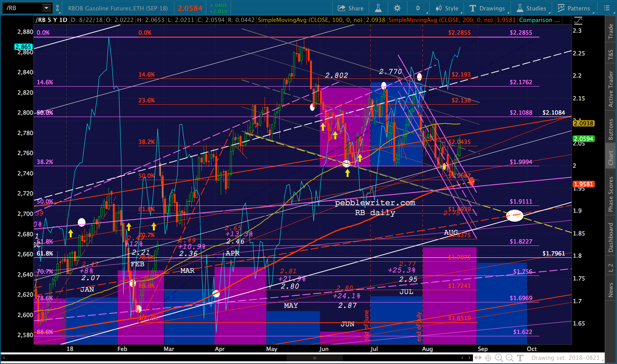Viewport: 617px width, 364px height.
Task: Open chart settings gear icon
Action: point(397,8)
